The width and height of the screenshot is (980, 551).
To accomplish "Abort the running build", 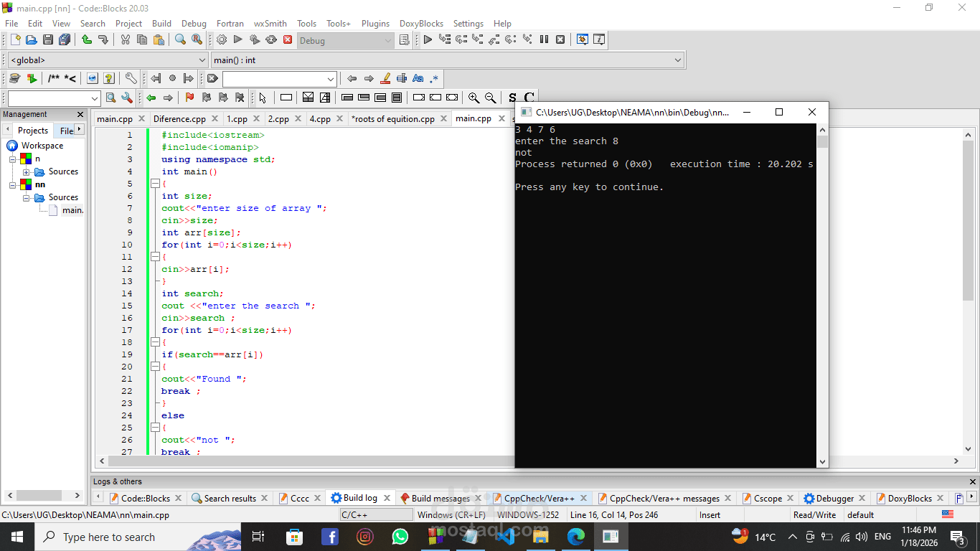I will 288,40.
